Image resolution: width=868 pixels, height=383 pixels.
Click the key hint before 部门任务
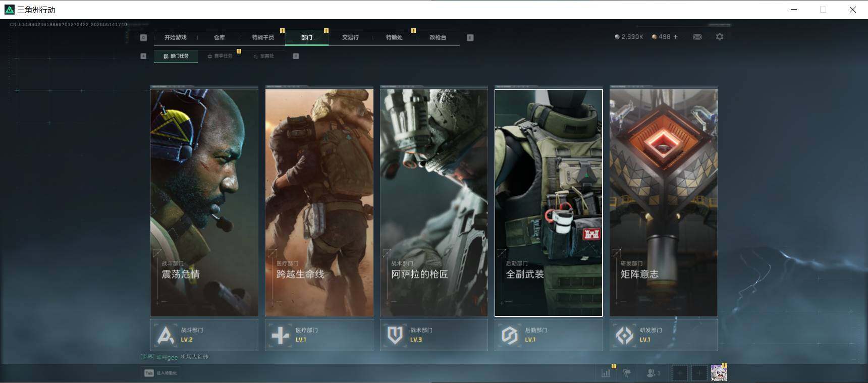[143, 56]
